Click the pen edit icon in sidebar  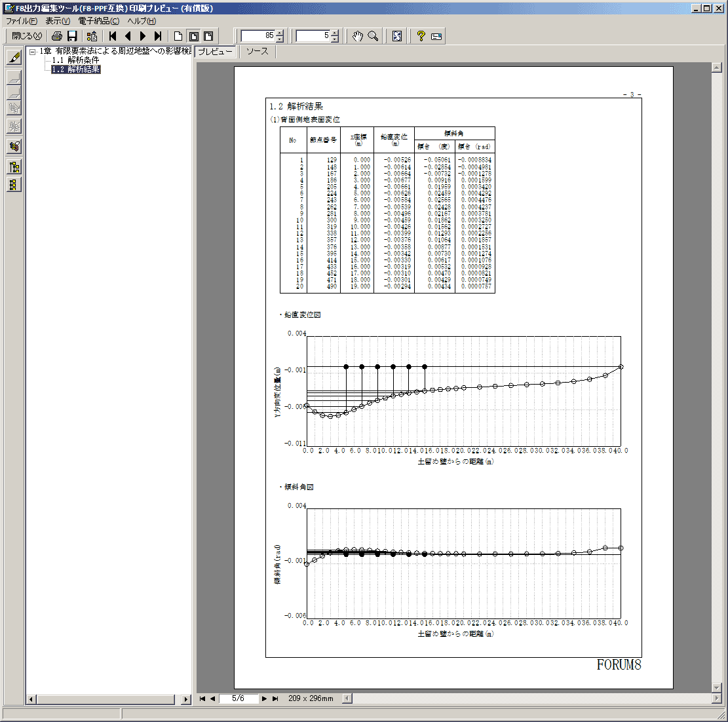(14, 58)
